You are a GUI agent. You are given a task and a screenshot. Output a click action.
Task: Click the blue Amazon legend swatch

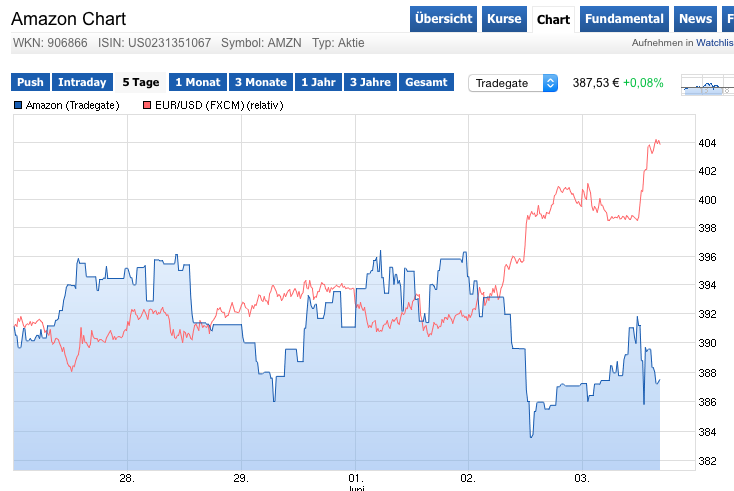click(x=19, y=105)
